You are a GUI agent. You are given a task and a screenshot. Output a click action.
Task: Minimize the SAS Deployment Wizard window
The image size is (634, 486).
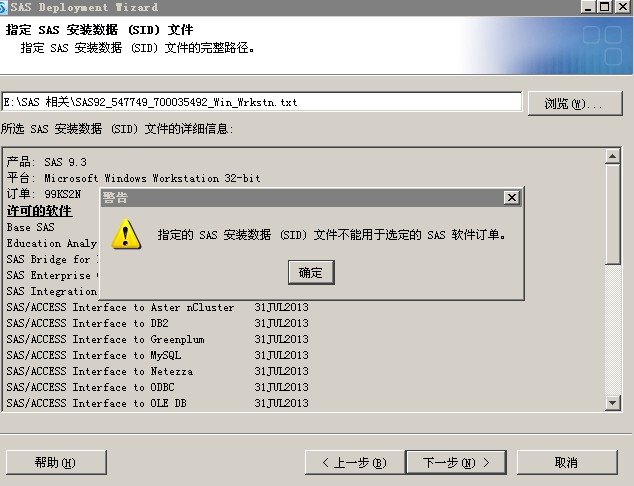point(589,7)
